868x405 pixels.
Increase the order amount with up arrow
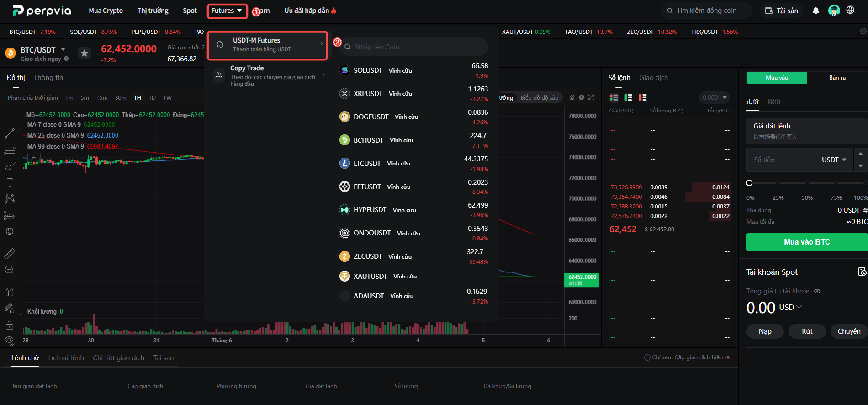click(x=861, y=154)
